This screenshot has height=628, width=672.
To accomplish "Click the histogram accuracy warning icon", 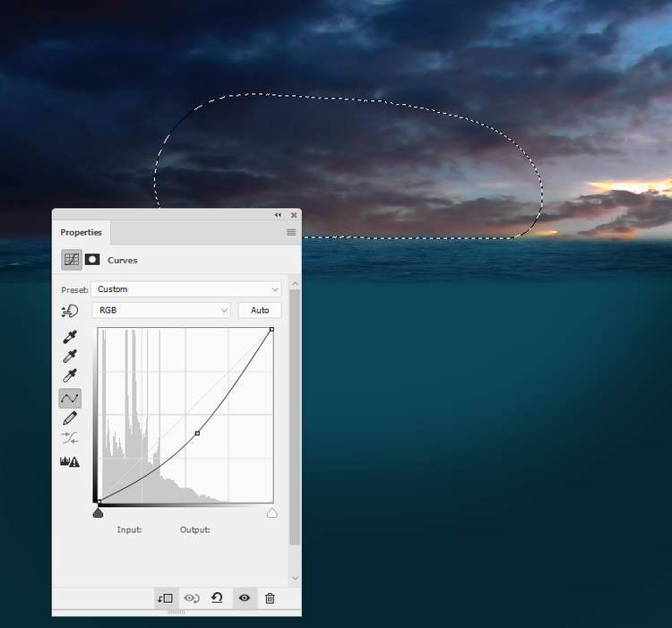I will coord(70,461).
